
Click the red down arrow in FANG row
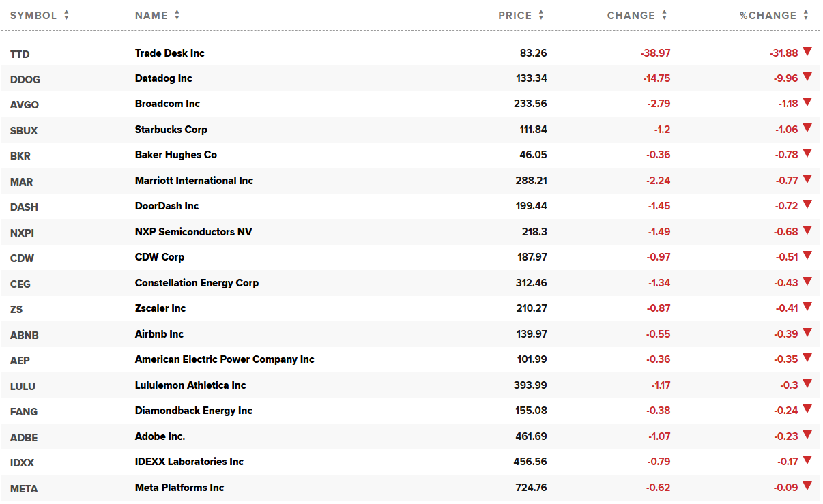[807, 409]
